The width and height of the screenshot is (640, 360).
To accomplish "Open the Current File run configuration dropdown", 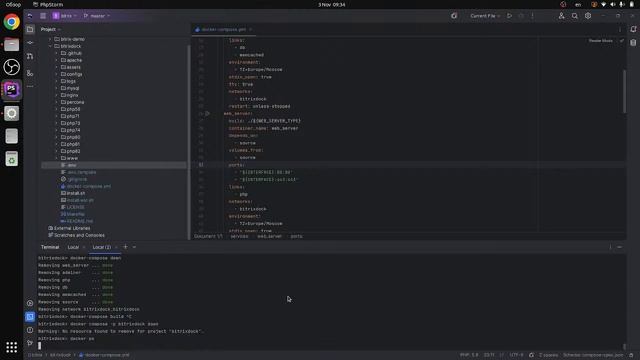I will (x=485, y=16).
